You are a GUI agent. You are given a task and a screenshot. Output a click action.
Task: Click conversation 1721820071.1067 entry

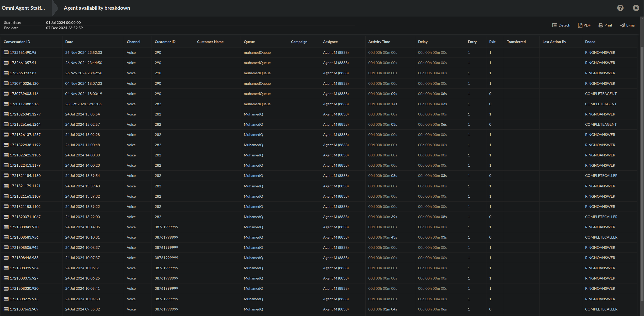pos(25,217)
